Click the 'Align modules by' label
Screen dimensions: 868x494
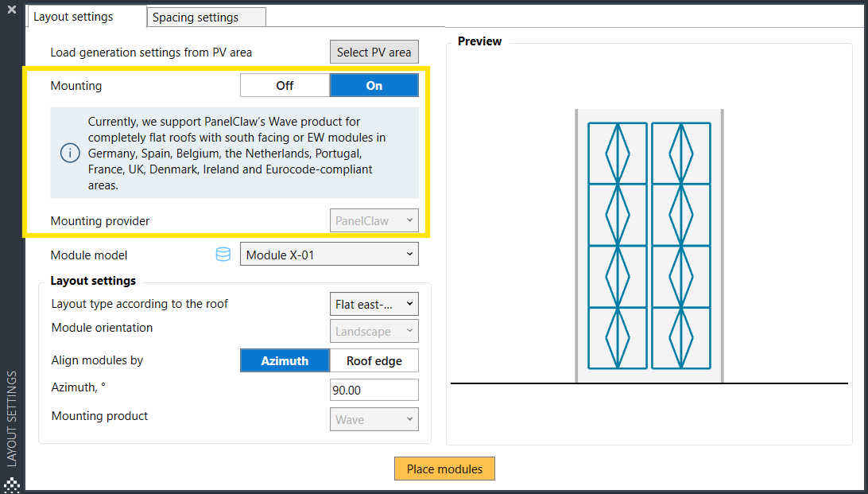pyautogui.click(x=98, y=360)
